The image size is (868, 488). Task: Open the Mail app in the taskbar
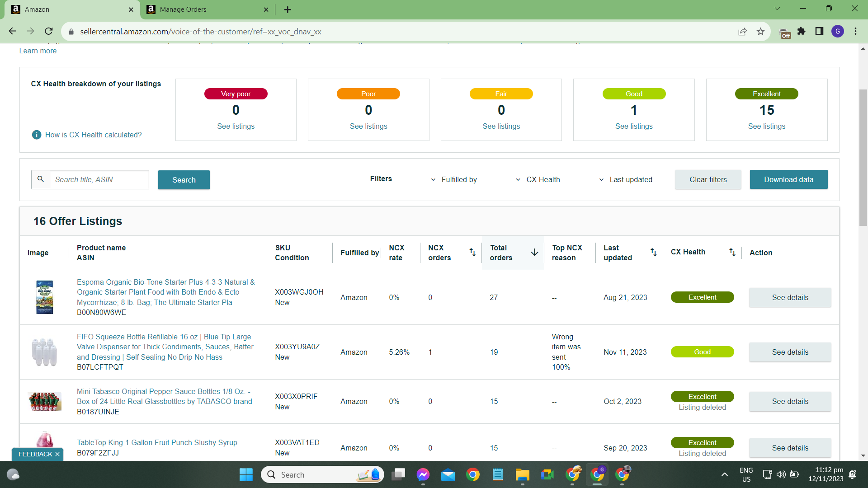coord(448,474)
